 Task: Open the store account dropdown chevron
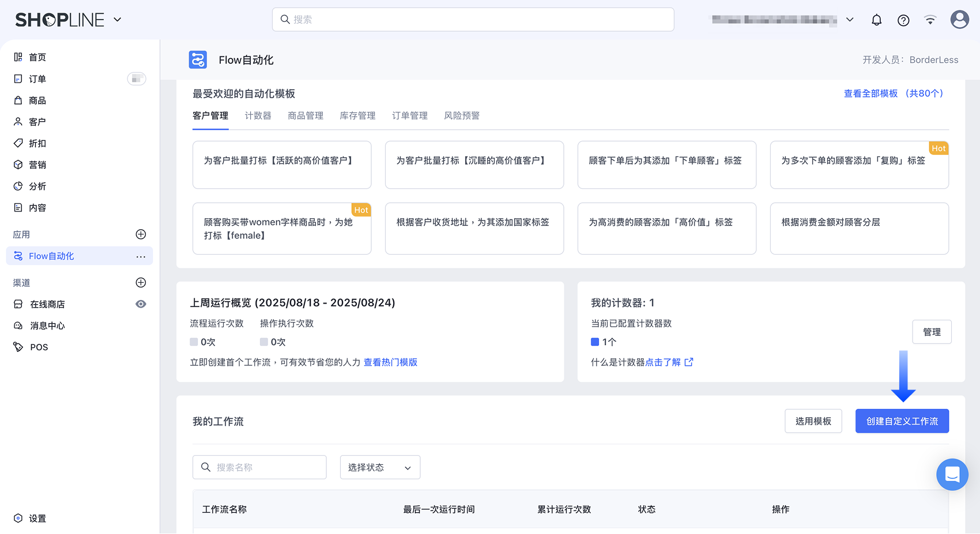(850, 20)
